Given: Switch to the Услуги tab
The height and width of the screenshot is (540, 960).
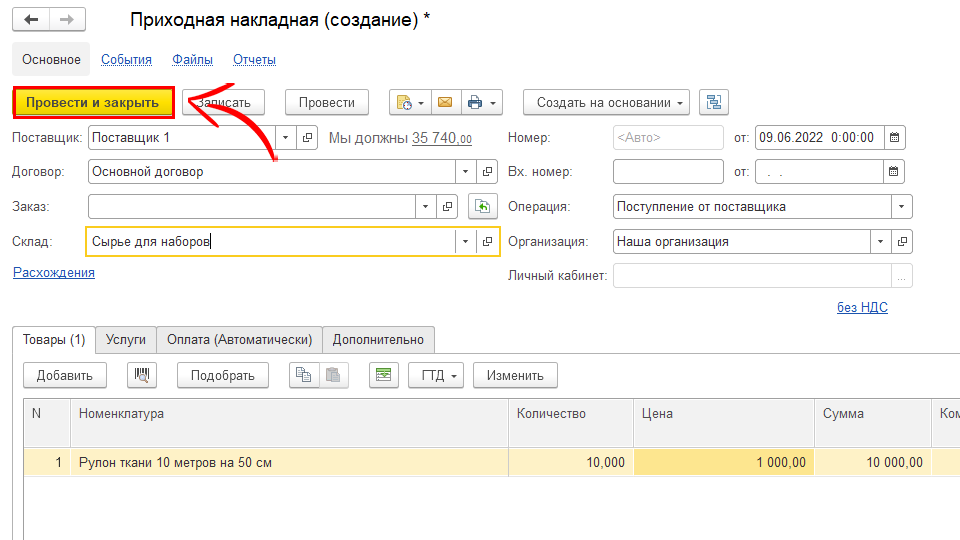Looking at the screenshot, I should [125, 340].
